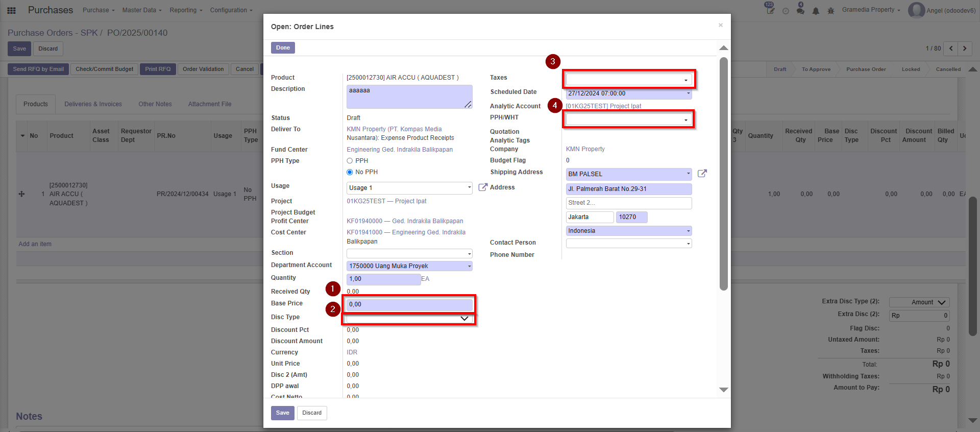Click Save on the purchase order form
This screenshot has height=432, width=980.
click(19, 49)
